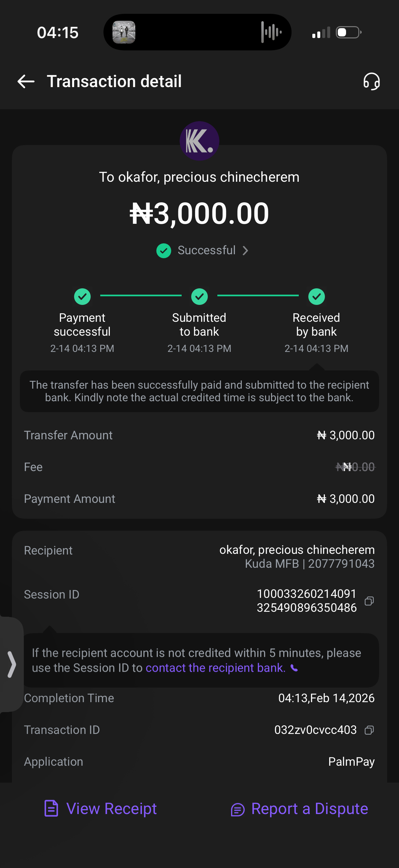Screen dimensions: 399x868
Task: Expand the Successful status chevron
Action: click(245, 251)
